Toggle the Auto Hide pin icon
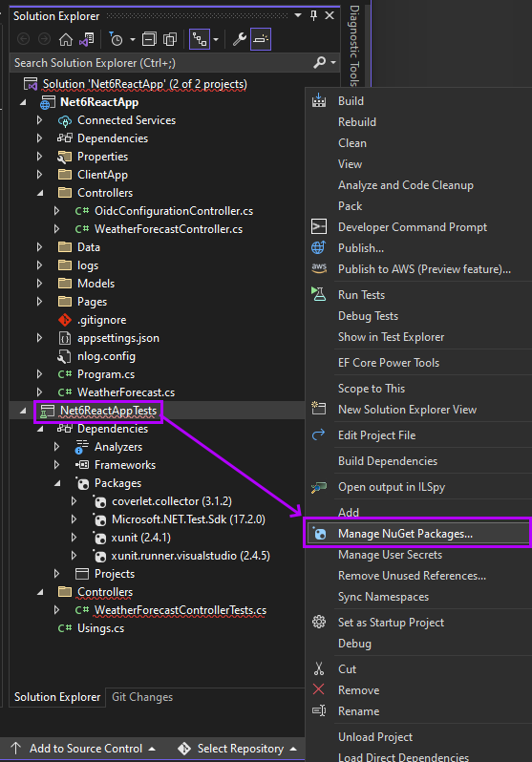532x762 pixels. [313, 15]
